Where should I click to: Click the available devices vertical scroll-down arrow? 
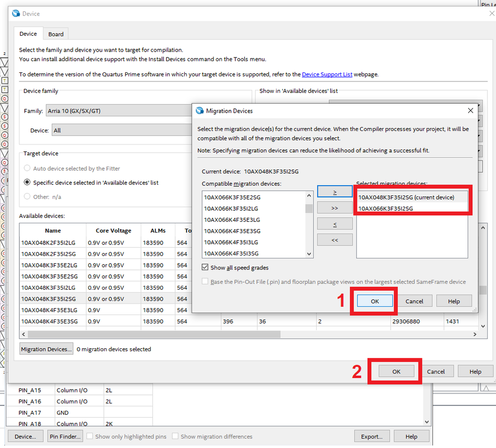[x=483, y=326]
